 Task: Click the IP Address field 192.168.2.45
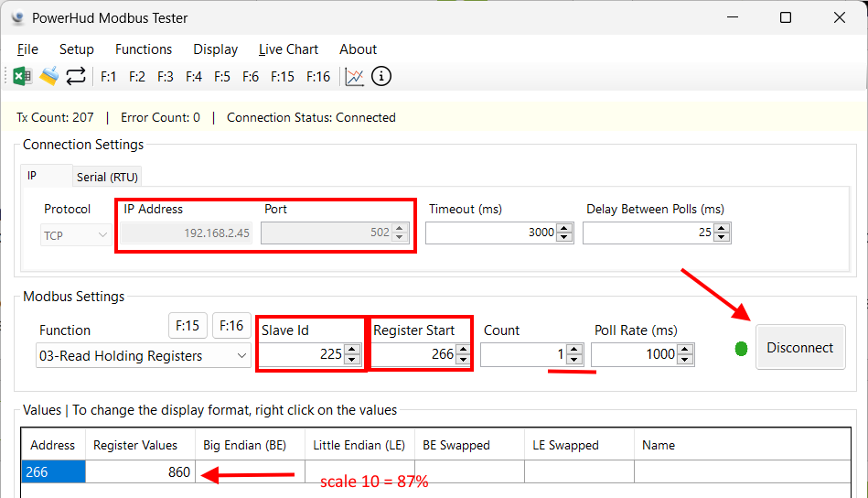pyautogui.click(x=188, y=233)
